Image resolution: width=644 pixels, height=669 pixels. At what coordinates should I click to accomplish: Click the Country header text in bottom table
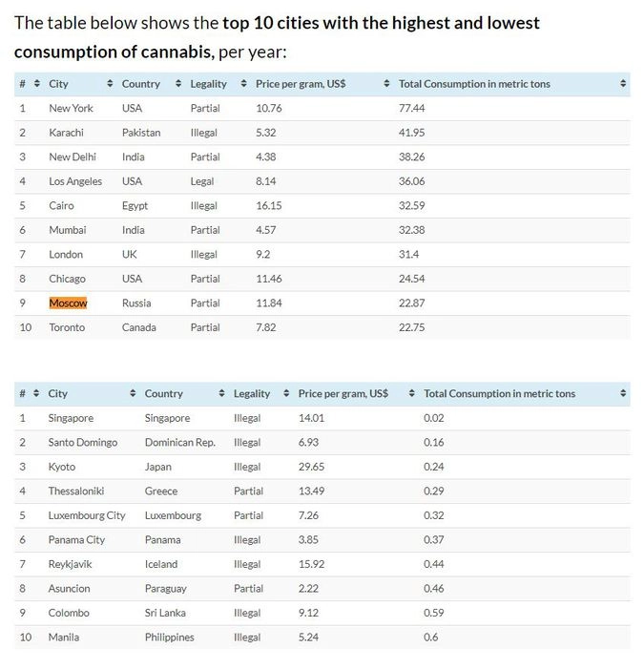tap(164, 393)
